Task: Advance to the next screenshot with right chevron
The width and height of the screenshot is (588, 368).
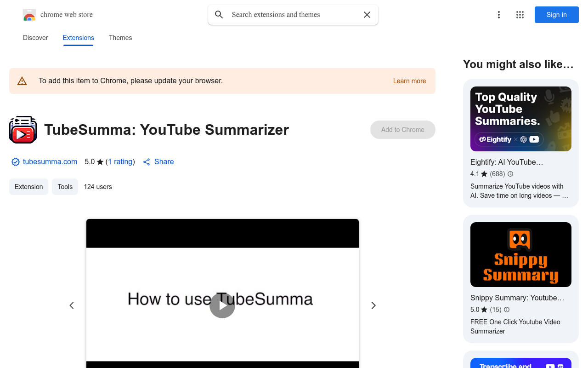Action: pyautogui.click(x=373, y=305)
